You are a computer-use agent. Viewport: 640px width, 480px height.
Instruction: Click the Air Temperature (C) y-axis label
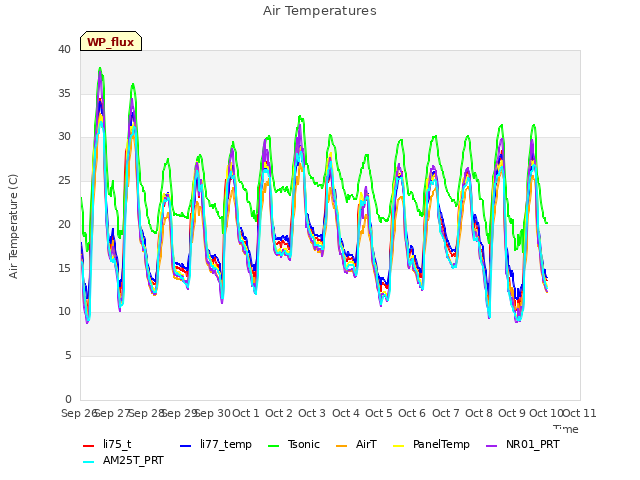coord(13,226)
